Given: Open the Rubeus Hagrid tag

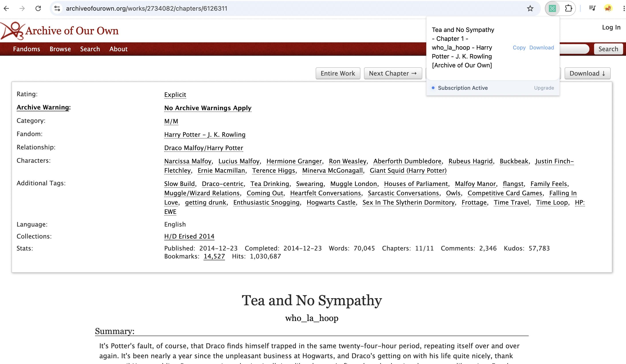Looking at the screenshot, I should tap(470, 161).
